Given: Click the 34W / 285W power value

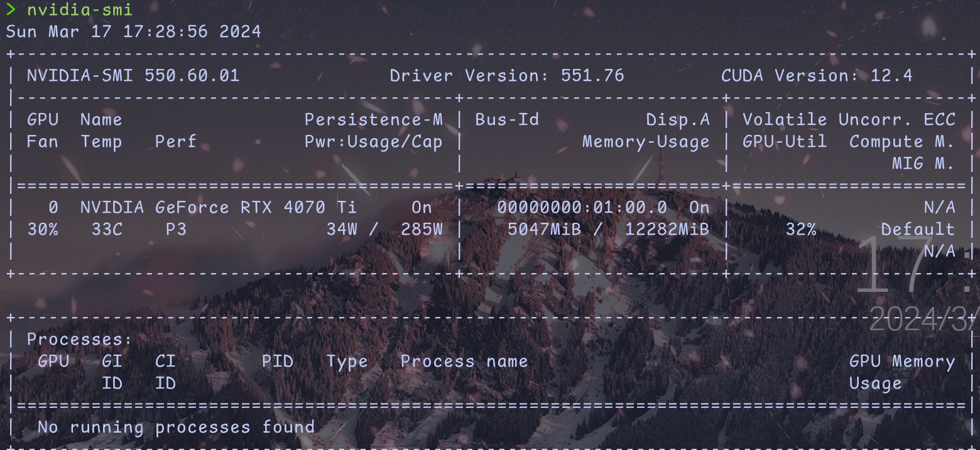Looking at the screenshot, I should 384,230.
